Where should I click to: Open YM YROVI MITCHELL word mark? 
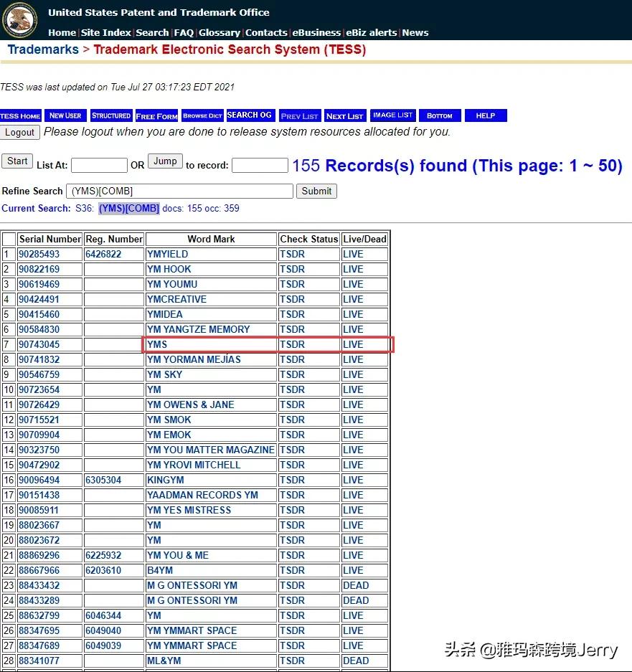(x=194, y=465)
